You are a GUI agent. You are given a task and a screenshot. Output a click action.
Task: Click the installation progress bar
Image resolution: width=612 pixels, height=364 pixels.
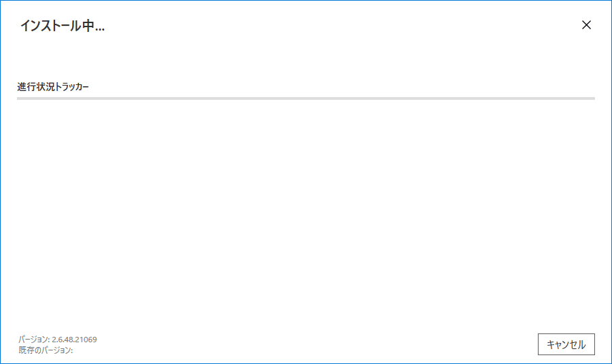[x=306, y=98]
